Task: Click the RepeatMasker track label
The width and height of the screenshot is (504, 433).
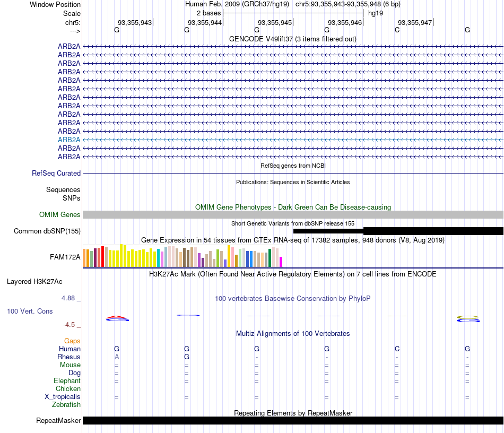Action: click(x=58, y=420)
